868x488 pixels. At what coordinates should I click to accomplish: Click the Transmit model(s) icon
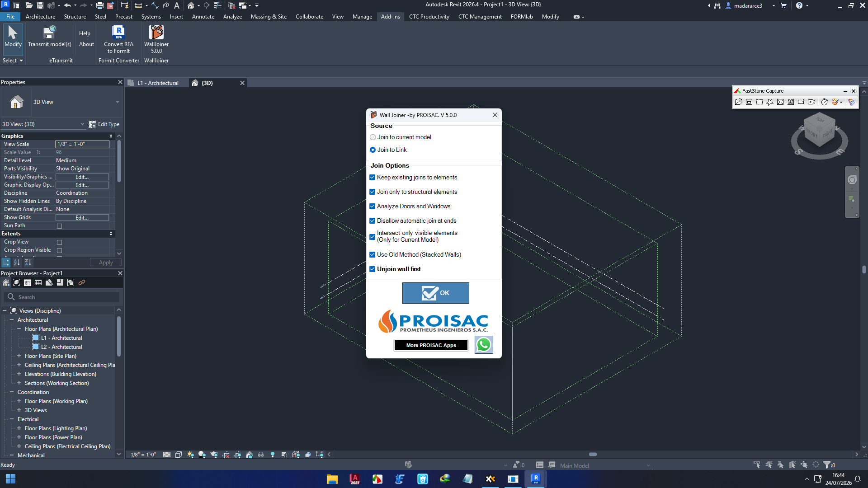(49, 32)
